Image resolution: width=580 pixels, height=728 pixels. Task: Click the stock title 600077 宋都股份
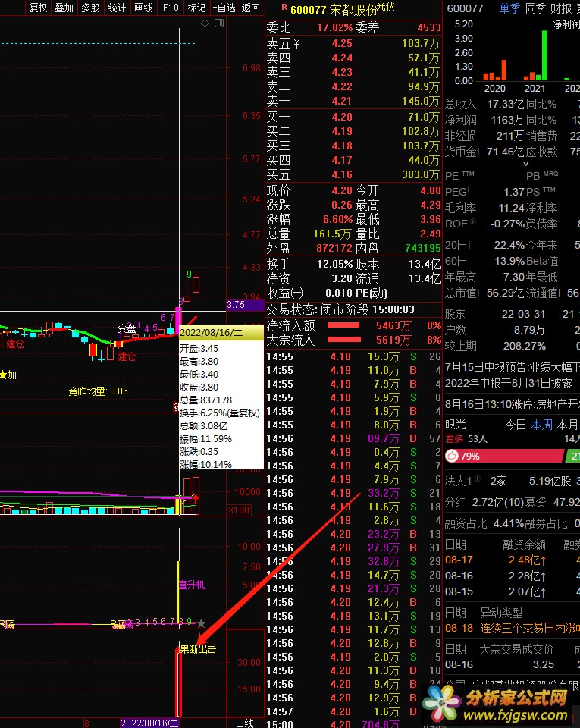tap(333, 10)
